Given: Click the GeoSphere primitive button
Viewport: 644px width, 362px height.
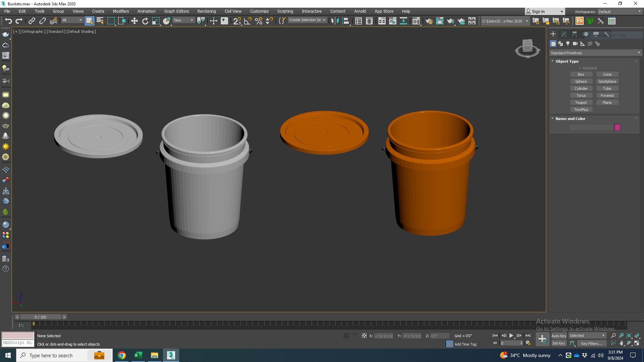Looking at the screenshot, I should [x=607, y=81].
